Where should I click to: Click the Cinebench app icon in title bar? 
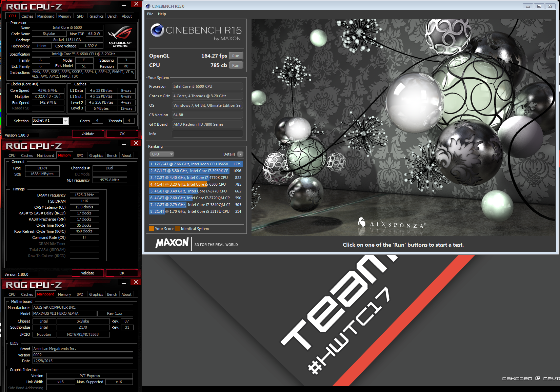tap(148, 6)
